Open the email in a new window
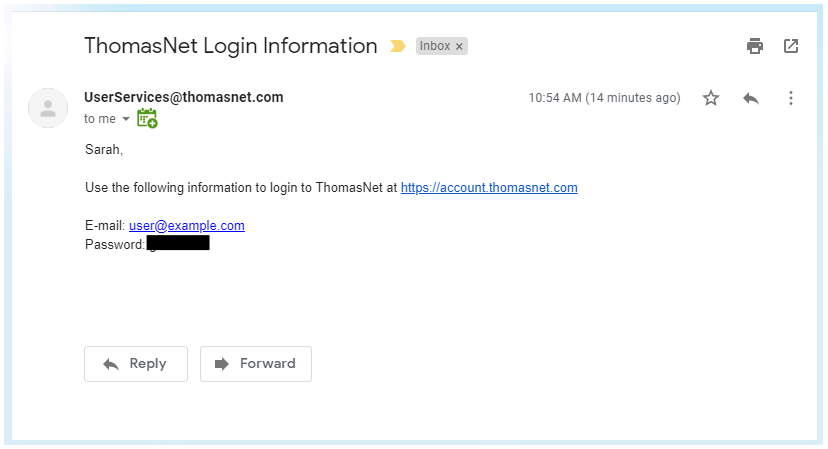This screenshot has width=828, height=449. click(791, 46)
